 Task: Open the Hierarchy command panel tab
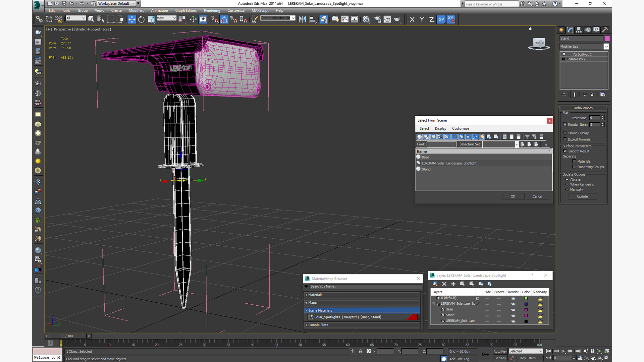coord(579,30)
